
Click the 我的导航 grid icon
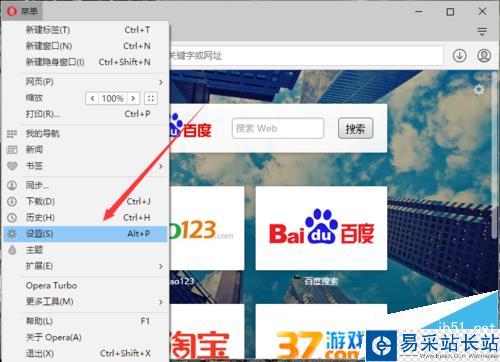[12, 134]
